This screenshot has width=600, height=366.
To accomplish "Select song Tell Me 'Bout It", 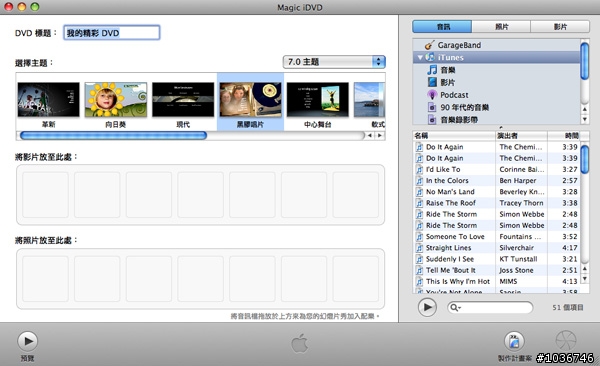I will pos(451,270).
